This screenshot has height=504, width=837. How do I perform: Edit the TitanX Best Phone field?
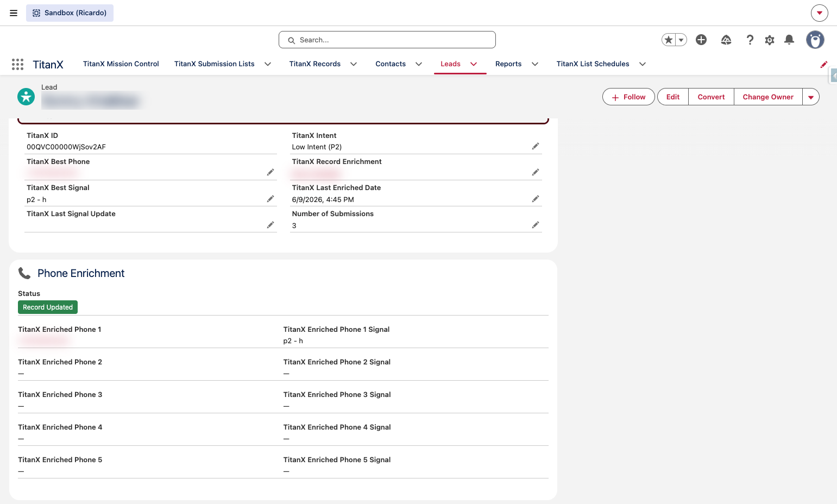[270, 172]
